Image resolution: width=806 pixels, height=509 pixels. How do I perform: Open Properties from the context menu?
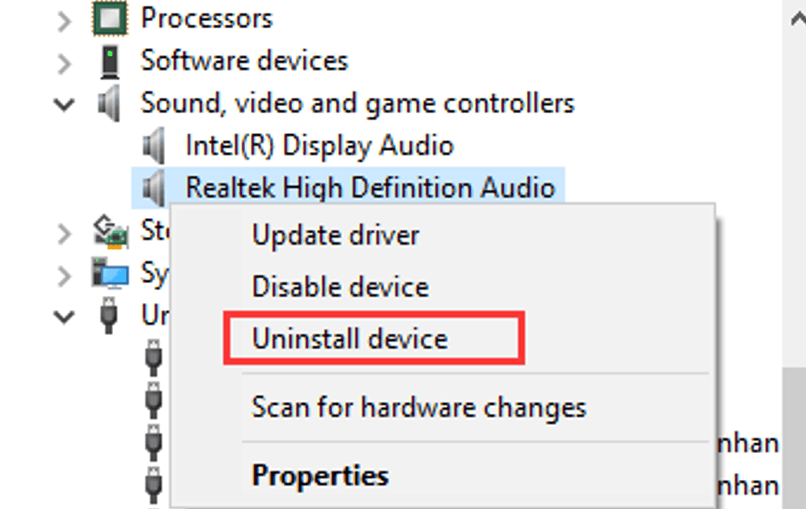[320, 476]
